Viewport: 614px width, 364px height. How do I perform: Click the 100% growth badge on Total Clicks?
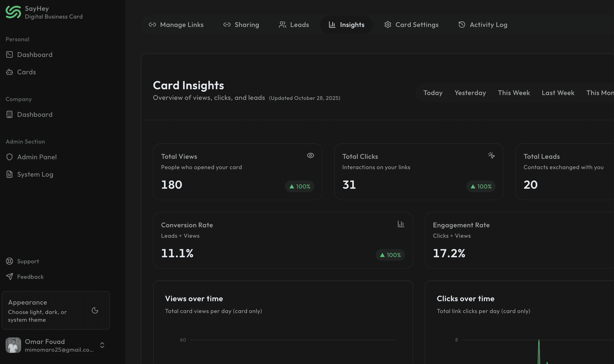481,186
